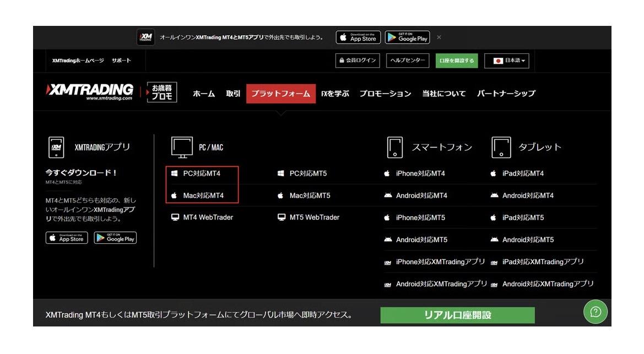Open the PC対応MT4 download link
The image size is (644, 354).
click(202, 173)
